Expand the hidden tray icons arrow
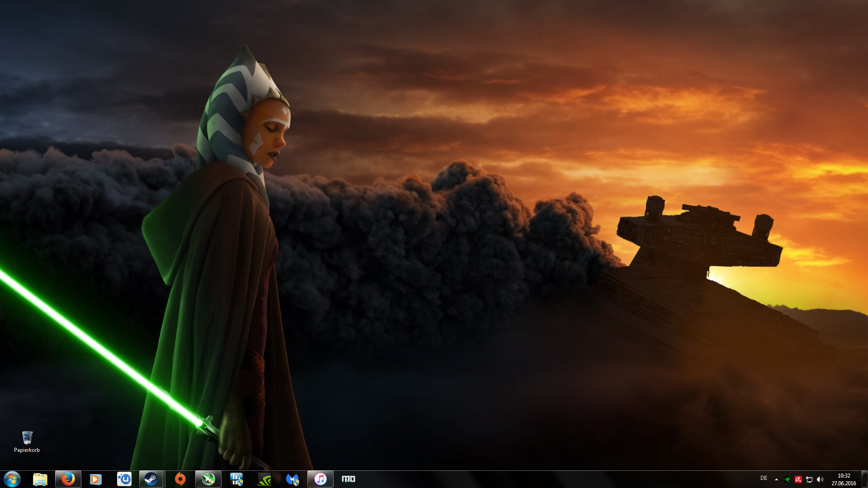868x488 pixels. pos(776,479)
